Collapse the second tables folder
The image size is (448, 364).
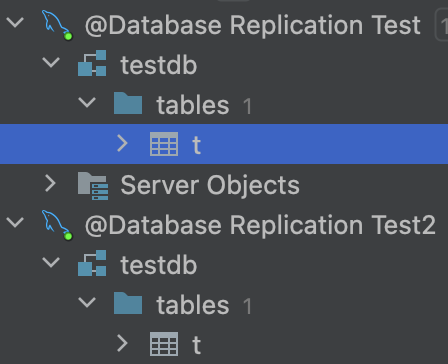click(x=87, y=303)
